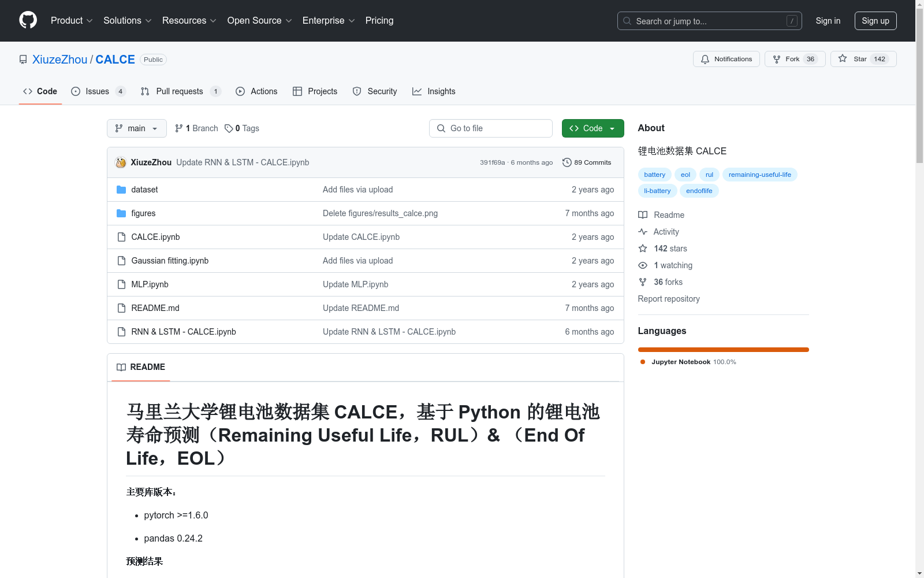Click the Activity pulse icon

tap(643, 232)
